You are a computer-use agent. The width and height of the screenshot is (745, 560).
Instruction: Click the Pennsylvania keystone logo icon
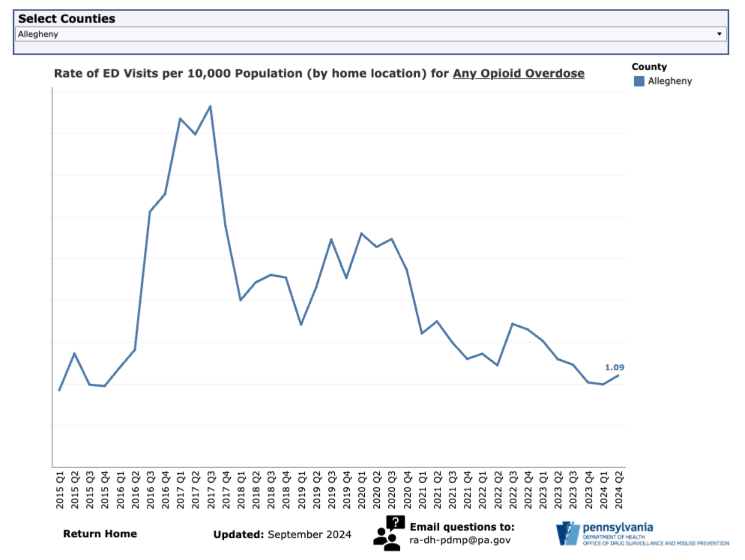pos(568,533)
